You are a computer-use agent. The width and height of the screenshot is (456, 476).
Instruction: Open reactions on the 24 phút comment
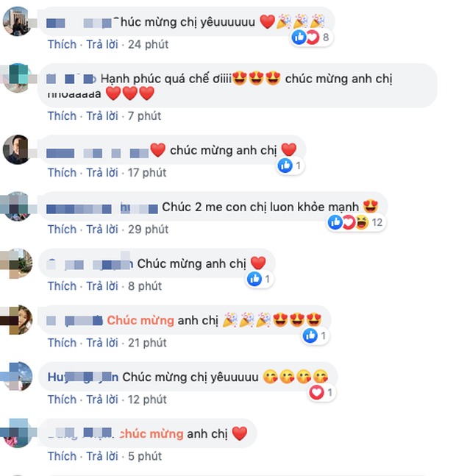[x=310, y=38]
